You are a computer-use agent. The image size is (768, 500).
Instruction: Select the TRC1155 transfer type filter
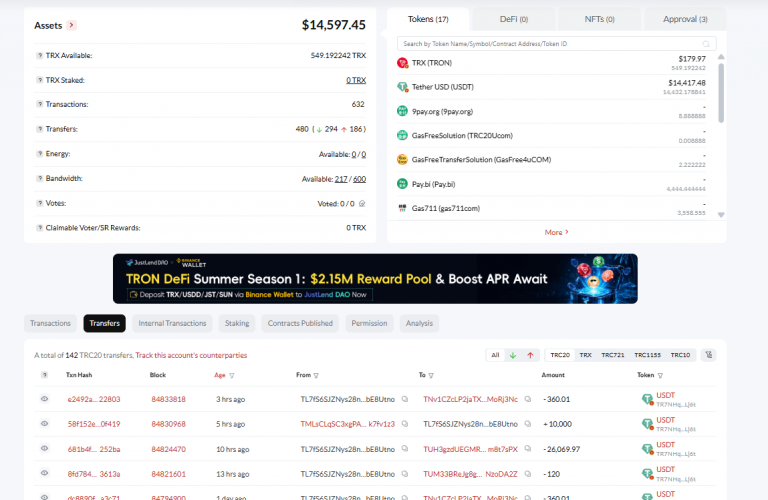(648, 355)
